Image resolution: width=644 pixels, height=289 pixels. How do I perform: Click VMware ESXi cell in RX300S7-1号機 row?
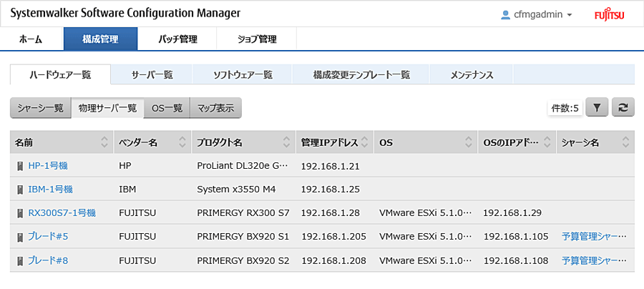(x=426, y=213)
